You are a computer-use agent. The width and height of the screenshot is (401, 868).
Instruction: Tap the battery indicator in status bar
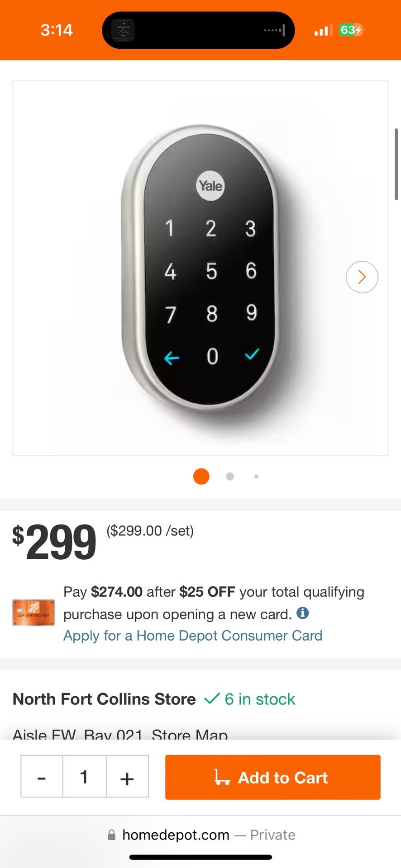point(351,30)
